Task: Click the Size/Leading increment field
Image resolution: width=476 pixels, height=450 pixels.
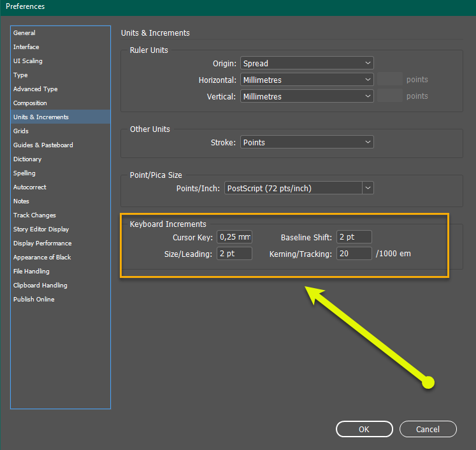Action: point(234,254)
